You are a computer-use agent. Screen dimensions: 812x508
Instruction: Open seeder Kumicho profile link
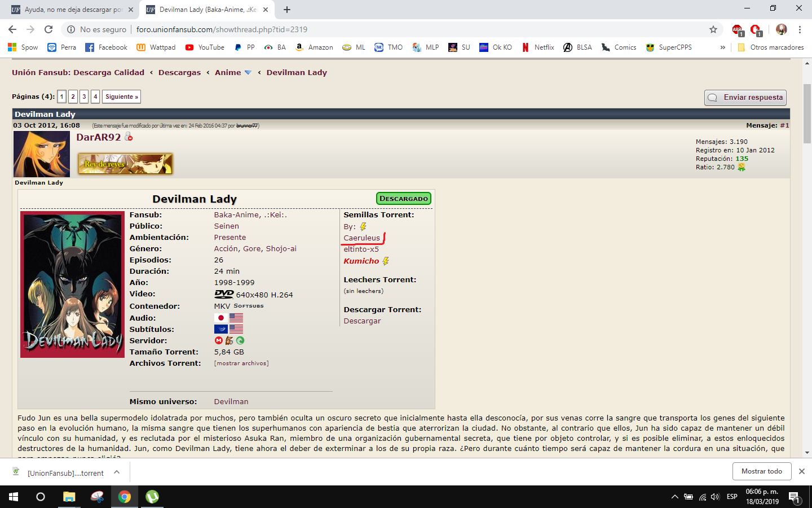tap(361, 261)
